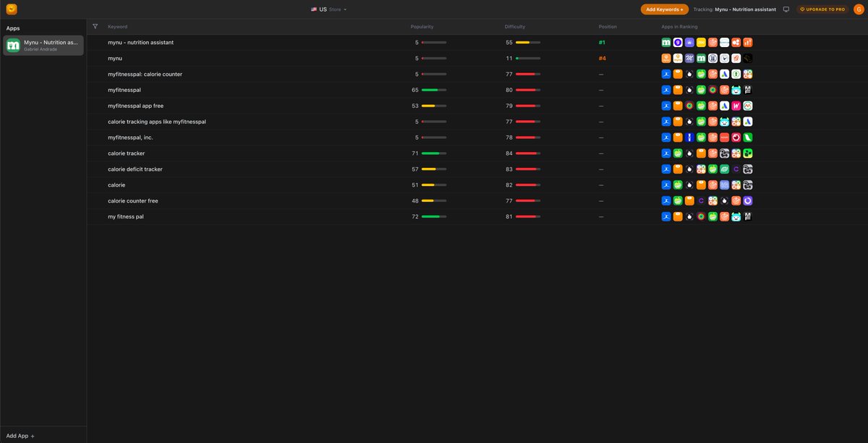Click Add App + in the sidebar
The height and width of the screenshot is (443, 868).
20,436
